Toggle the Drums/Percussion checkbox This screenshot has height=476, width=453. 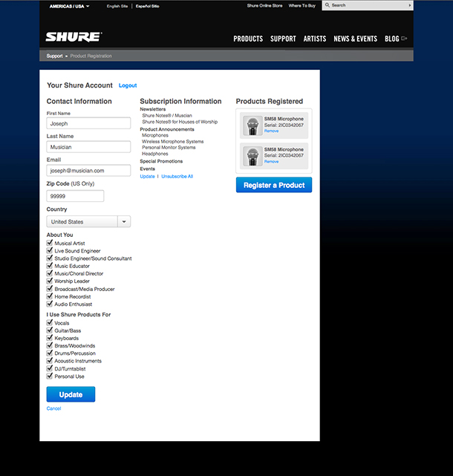point(50,353)
